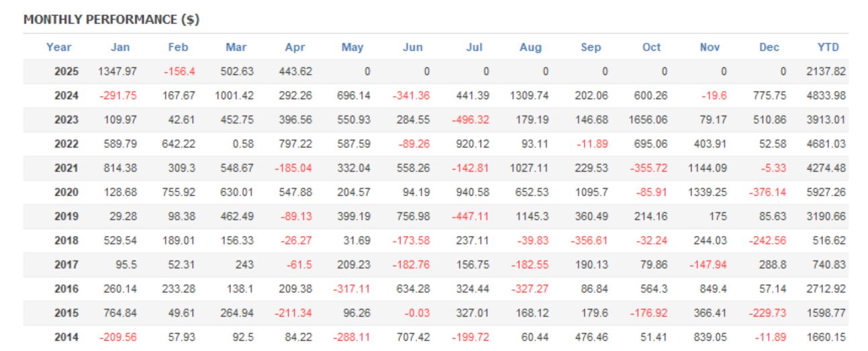Click the 1656.06 October 2023 value

coord(648,119)
